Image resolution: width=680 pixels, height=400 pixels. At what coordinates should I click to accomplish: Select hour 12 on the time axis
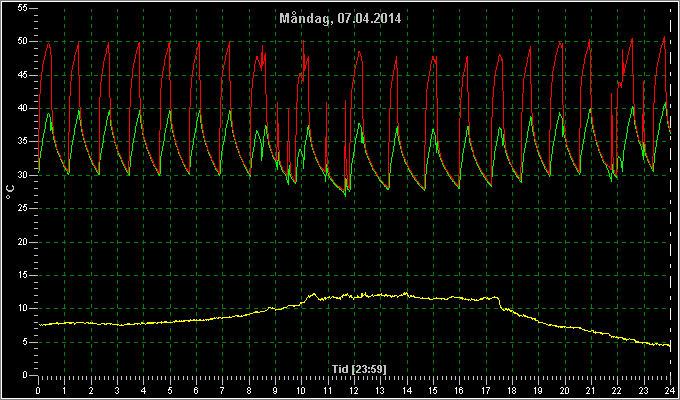tap(354, 390)
